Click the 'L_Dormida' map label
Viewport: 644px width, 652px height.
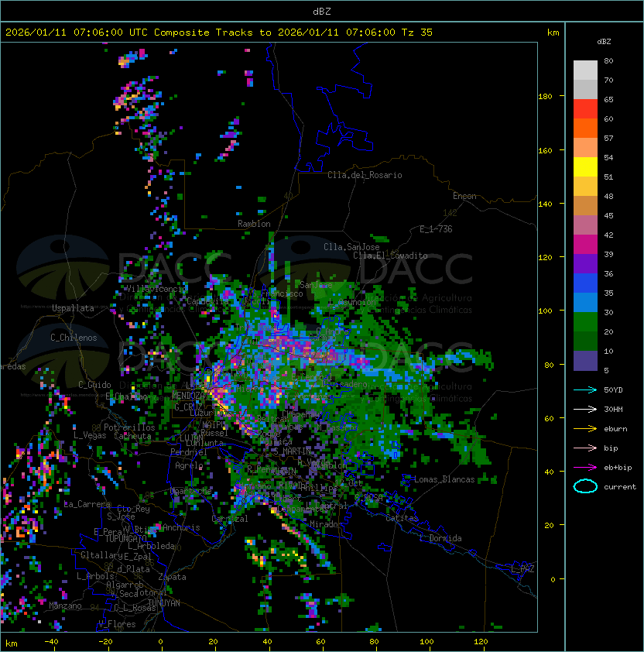click(x=440, y=538)
